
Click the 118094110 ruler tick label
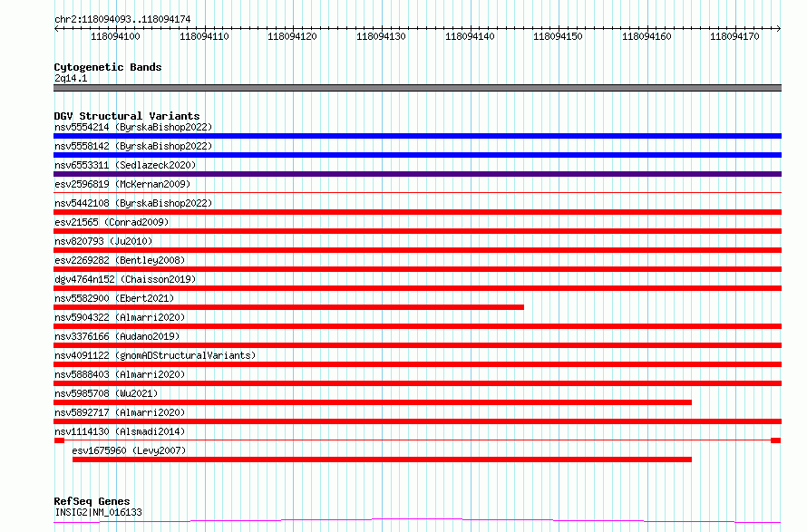point(204,36)
